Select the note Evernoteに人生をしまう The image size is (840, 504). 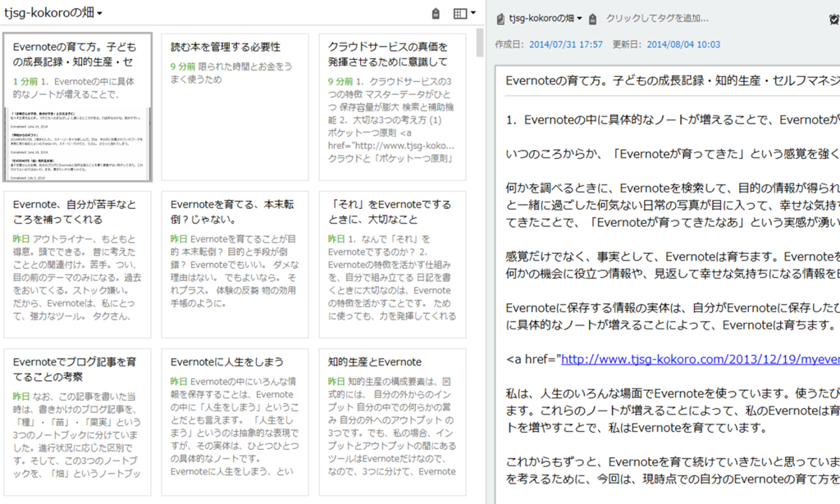pos(235,421)
